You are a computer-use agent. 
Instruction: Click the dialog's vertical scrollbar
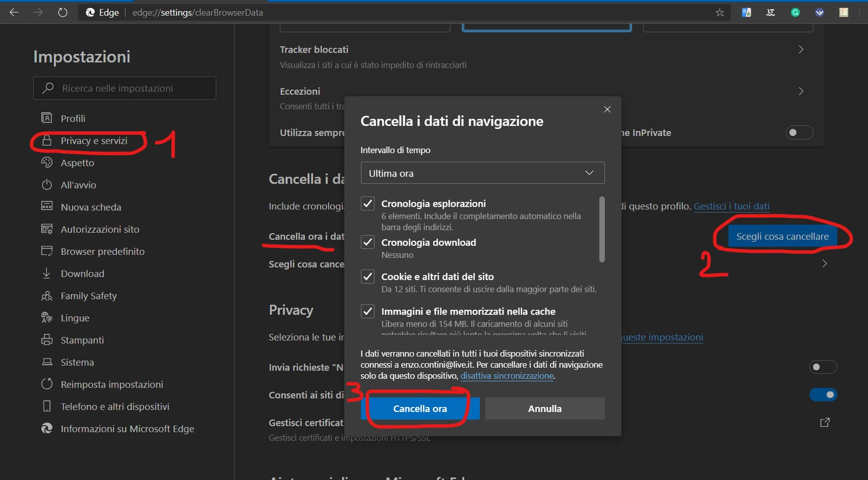(601, 230)
